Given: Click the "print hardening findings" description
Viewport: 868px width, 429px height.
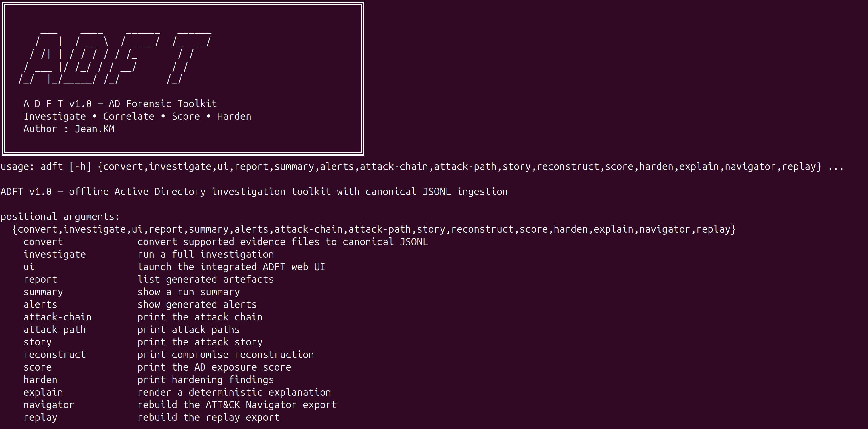Looking at the screenshot, I should [x=206, y=380].
